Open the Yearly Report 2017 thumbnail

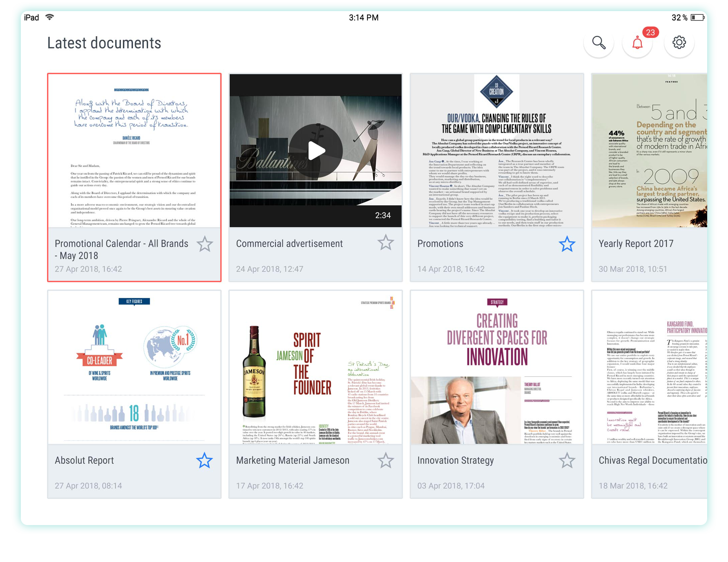click(649, 151)
